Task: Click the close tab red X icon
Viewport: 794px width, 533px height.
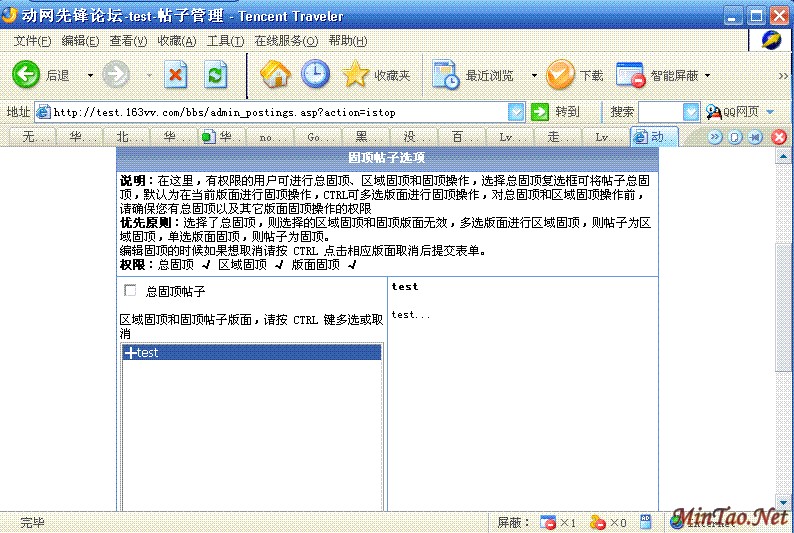Action: click(x=779, y=137)
